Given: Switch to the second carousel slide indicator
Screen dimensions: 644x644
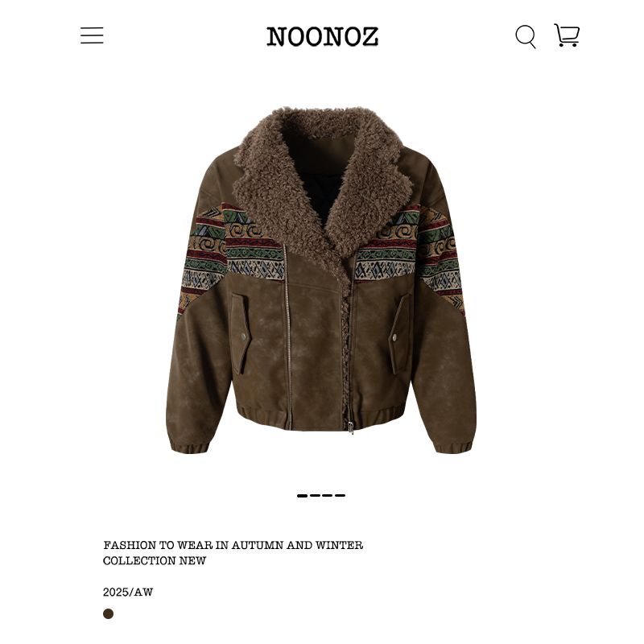Looking at the screenshot, I should coord(315,496).
